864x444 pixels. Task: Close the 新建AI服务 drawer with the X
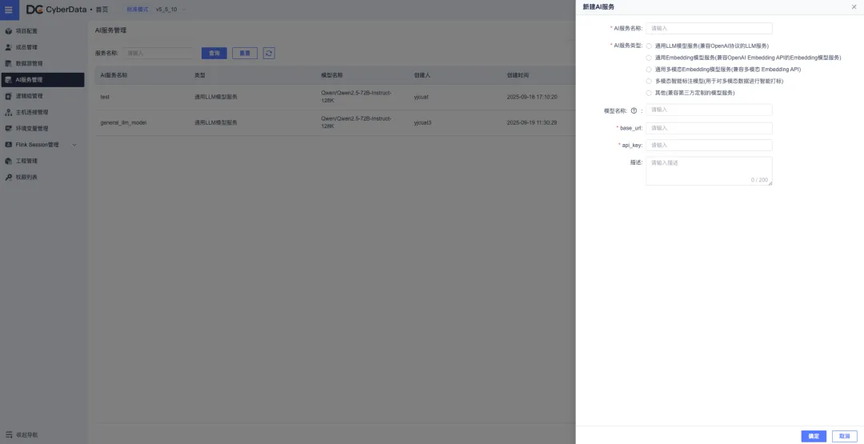pyautogui.click(x=854, y=7)
